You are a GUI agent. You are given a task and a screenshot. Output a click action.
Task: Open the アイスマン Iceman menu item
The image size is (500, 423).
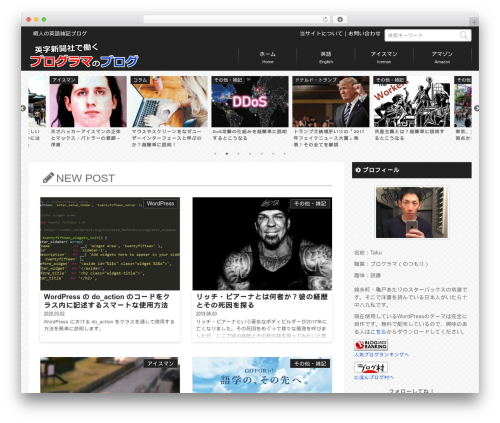[384, 57]
